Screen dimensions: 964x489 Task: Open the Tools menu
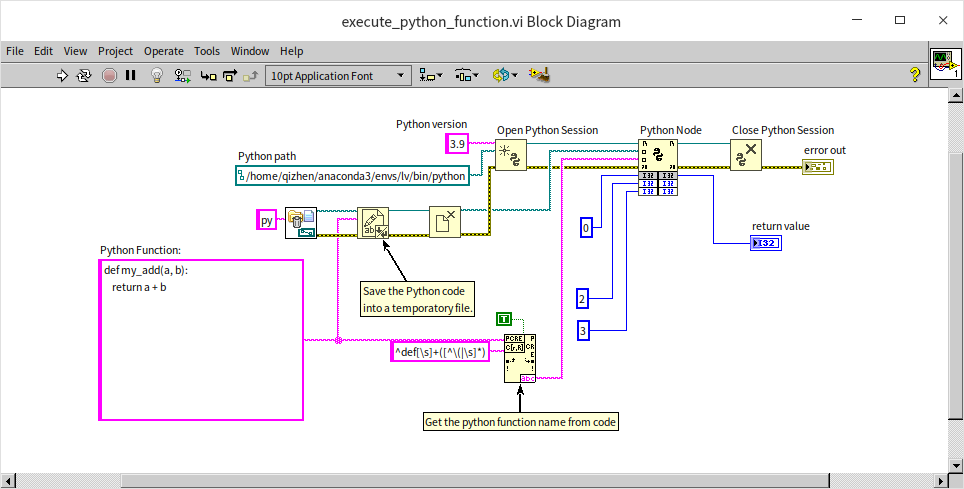(x=207, y=51)
